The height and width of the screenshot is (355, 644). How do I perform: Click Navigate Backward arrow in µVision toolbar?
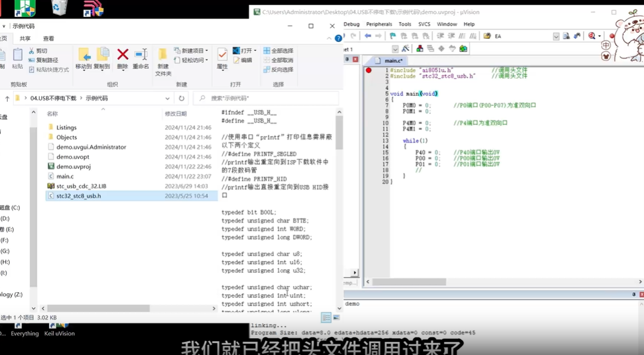tap(368, 36)
